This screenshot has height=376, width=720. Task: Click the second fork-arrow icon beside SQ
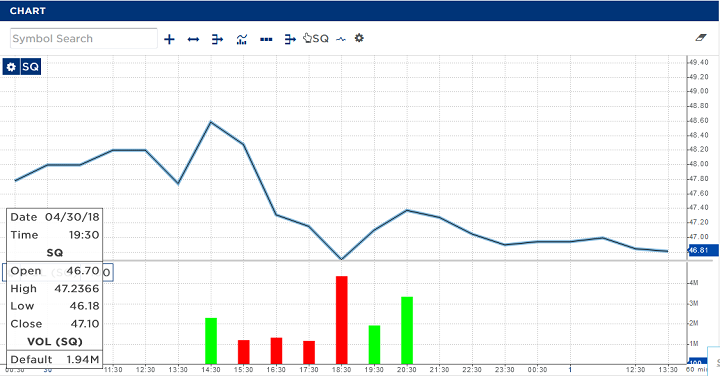point(290,39)
